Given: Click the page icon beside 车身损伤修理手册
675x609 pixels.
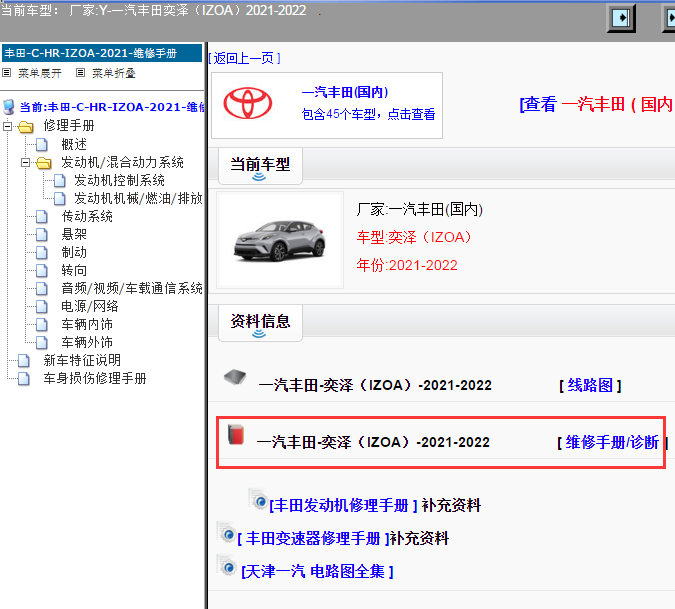Looking at the screenshot, I should [x=24, y=379].
